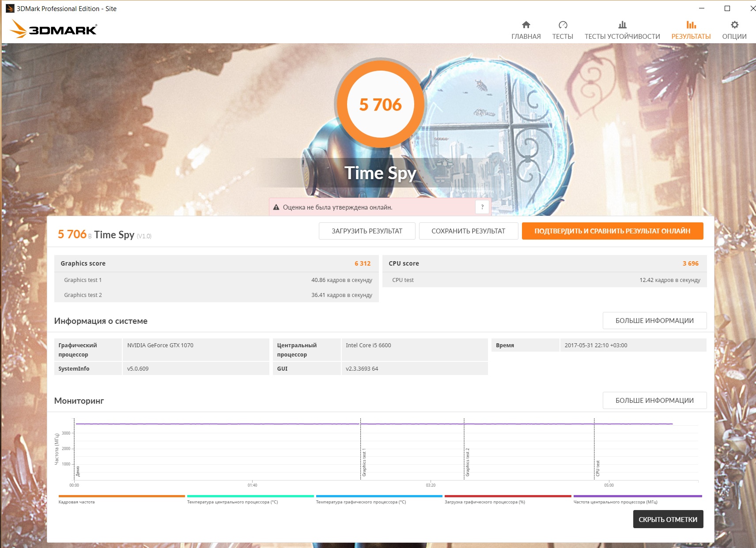Select the Graphics test 2 chart marker

(468, 462)
